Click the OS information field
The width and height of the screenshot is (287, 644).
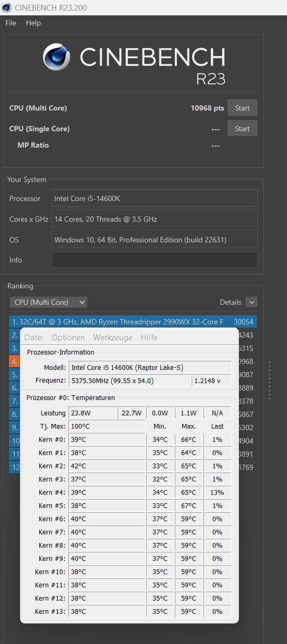pos(155,240)
